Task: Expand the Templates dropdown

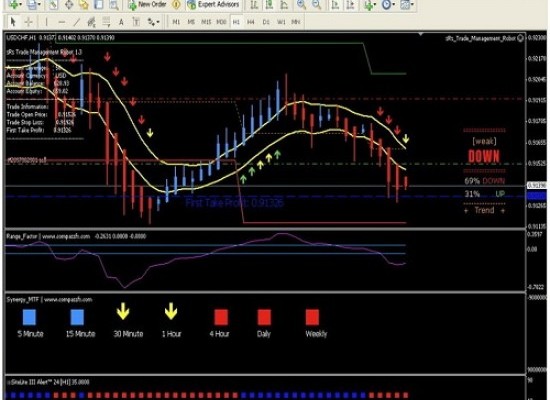Action: coord(407,5)
